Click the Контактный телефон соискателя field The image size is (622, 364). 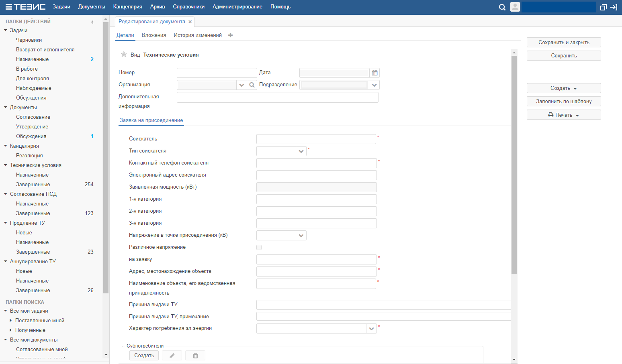pyautogui.click(x=317, y=163)
